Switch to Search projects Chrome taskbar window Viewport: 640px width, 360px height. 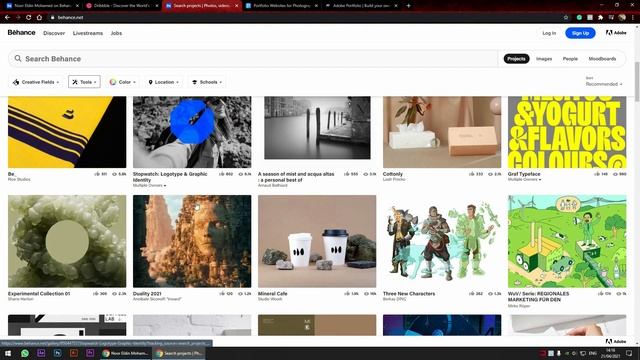click(x=179, y=353)
